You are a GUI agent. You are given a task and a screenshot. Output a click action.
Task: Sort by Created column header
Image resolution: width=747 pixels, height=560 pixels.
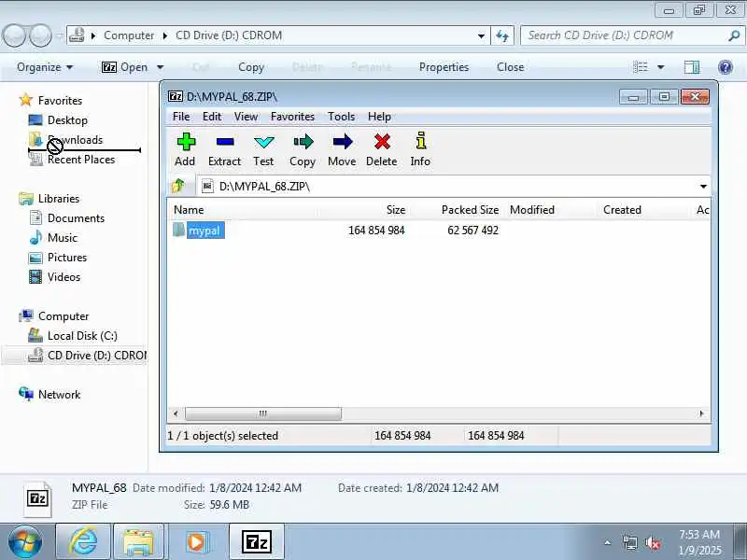pos(622,210)
